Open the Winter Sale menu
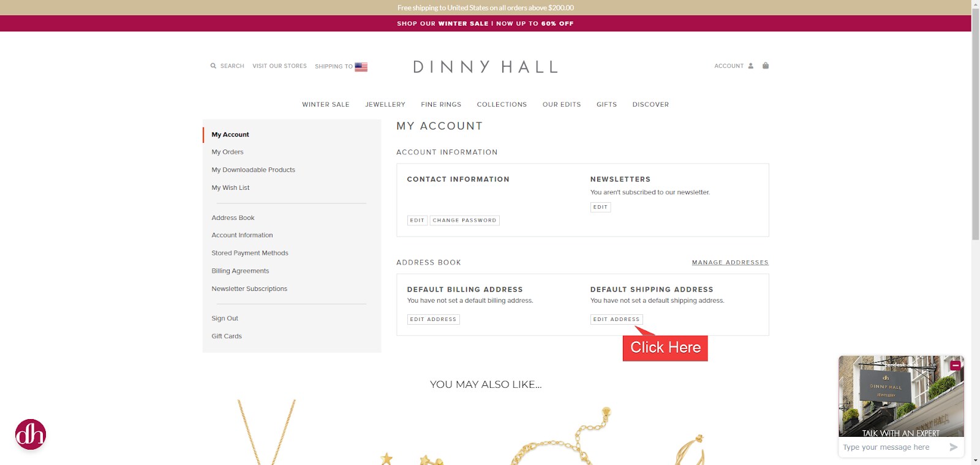The width and height of the screenshot is (980, 465). click(326, 105)
